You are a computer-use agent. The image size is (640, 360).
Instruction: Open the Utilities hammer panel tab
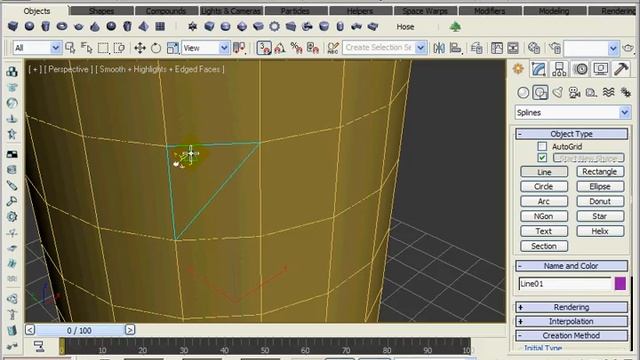pyautogui.click(x=620, y=69)
